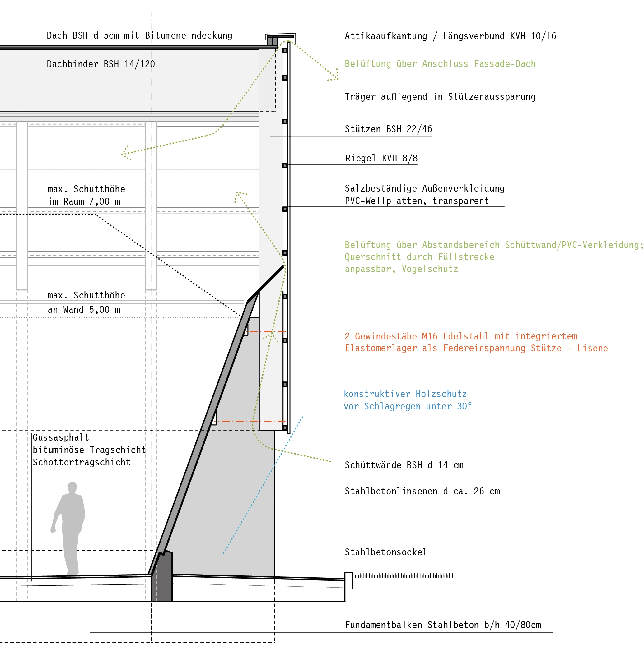Click the 'Stahlbetonsockel' label

[385, 552]
